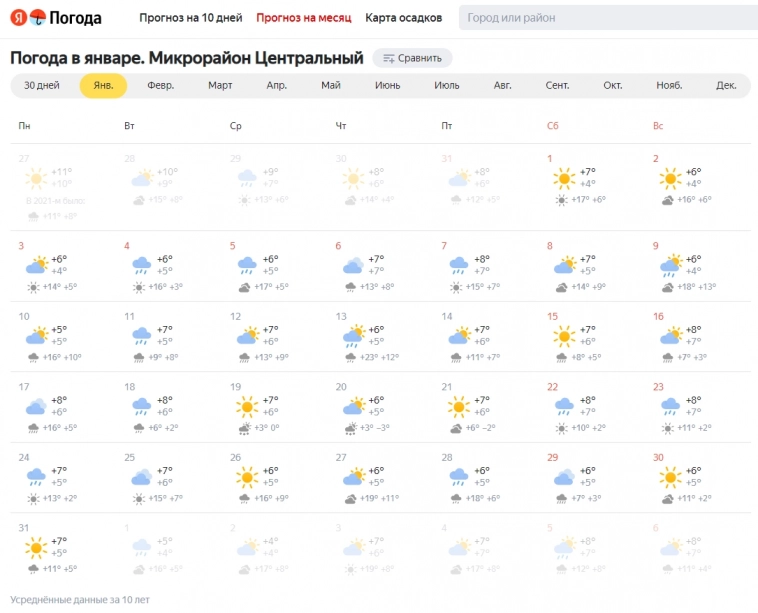Screen dimensions: 758x613
Task: Click the sunny icon for January 15
Action: point(564,336)
